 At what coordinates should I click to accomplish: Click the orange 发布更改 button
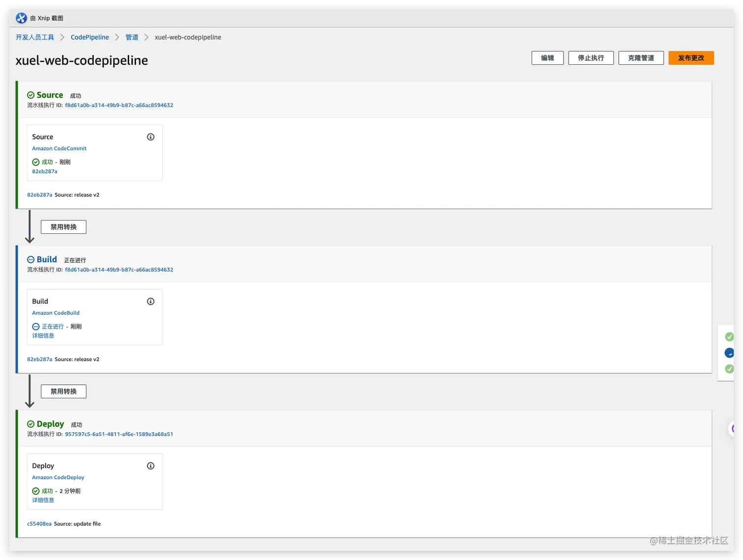[691, 58]
